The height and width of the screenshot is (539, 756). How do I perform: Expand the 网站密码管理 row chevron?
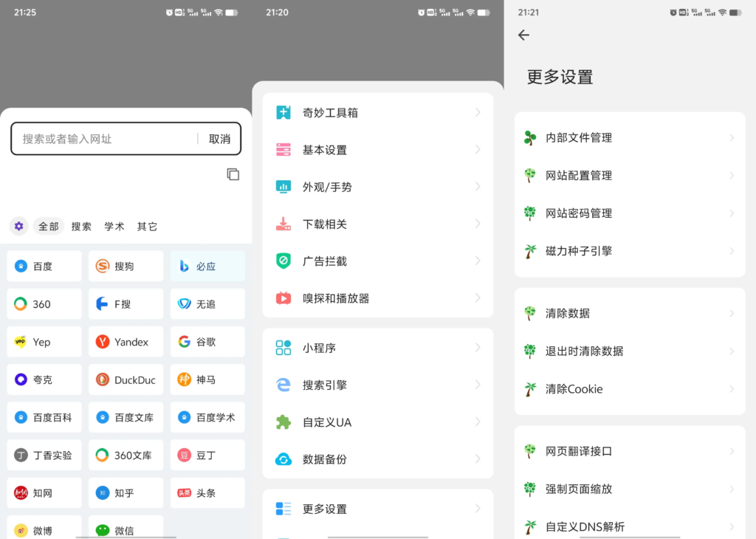(732, 213)
